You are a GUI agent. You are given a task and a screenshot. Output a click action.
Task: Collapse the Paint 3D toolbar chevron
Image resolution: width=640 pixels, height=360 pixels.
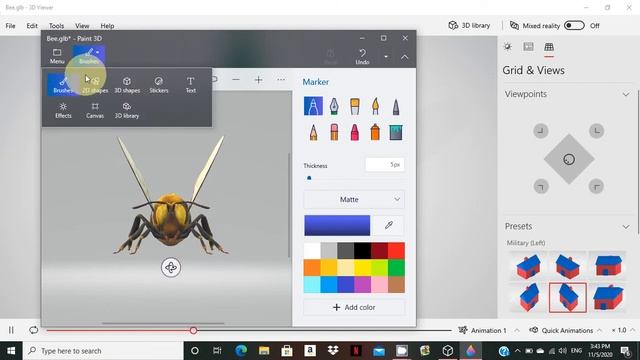(x=404, y=57)
